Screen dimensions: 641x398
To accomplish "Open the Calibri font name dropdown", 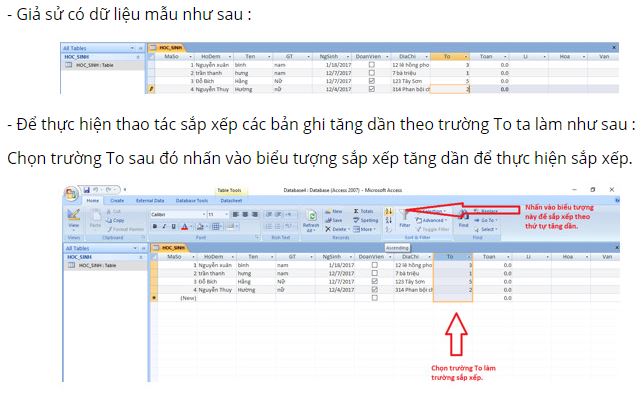I will pos(204,214).
